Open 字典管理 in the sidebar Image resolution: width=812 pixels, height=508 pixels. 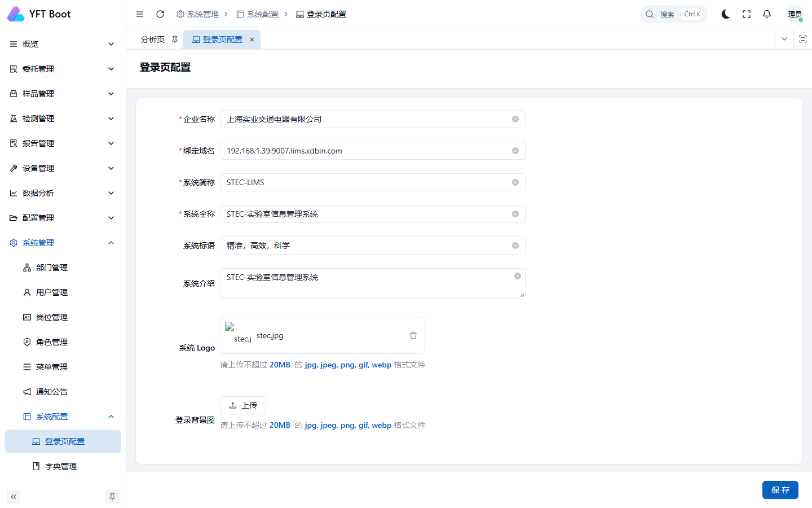[x=63, y=466]
